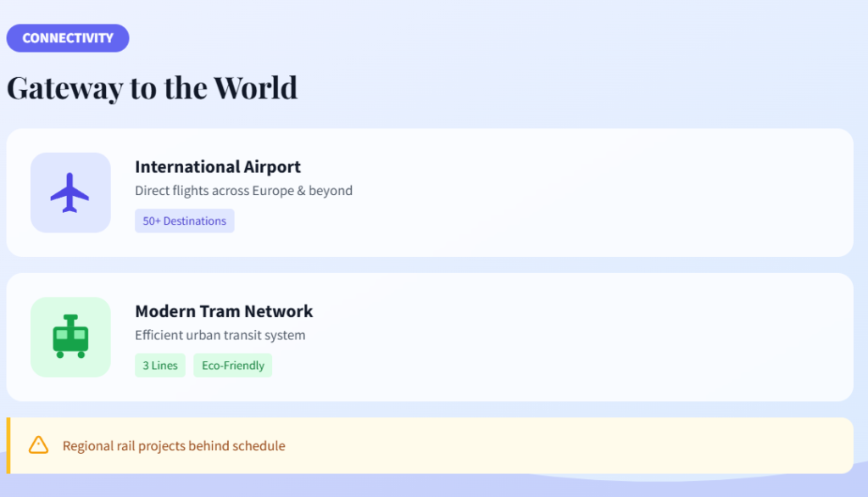The height and width of the screenshot is (497, 868).
Task: Click the airplane icon
Action: point(70,193)
